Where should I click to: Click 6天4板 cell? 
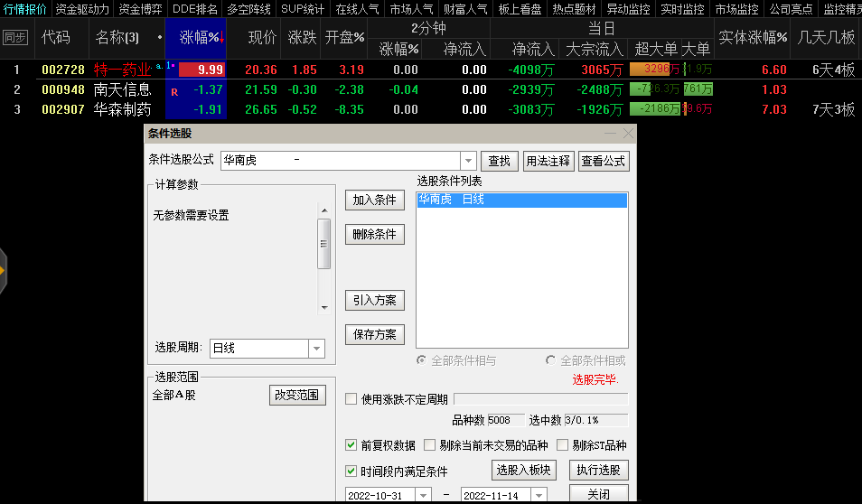833,70
